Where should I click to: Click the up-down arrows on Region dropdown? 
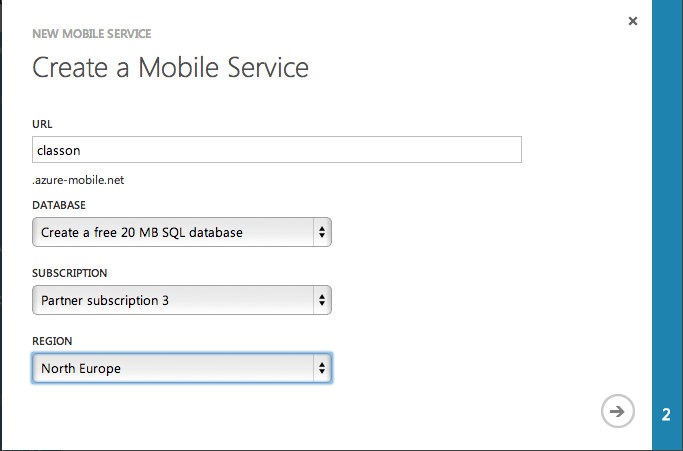click(321, 369)
